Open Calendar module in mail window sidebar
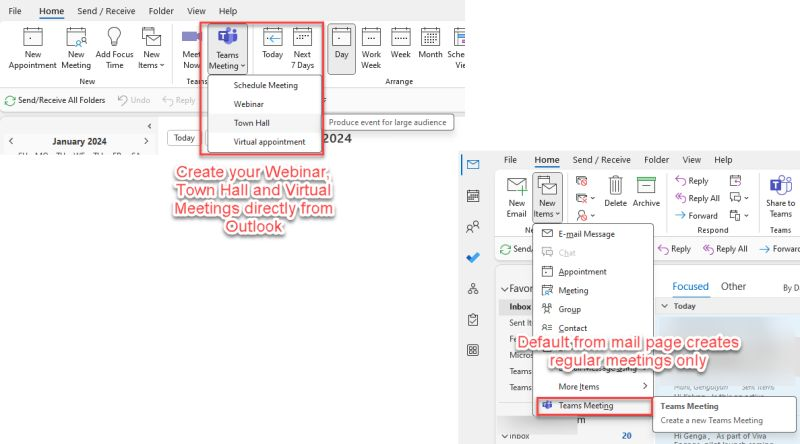The image size is (800, 444). point(473,195)
